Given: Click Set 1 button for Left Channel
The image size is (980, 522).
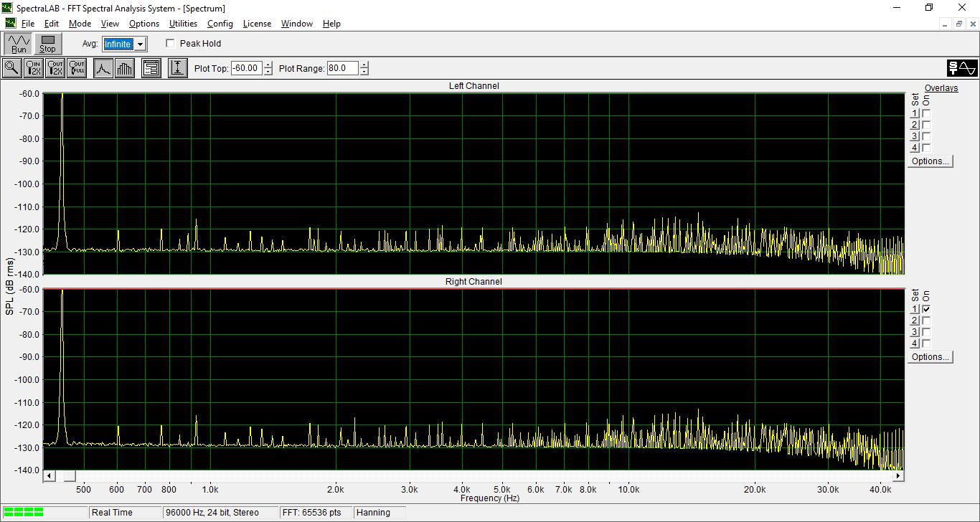Looking at the screenshot, I should coord(915,113).
